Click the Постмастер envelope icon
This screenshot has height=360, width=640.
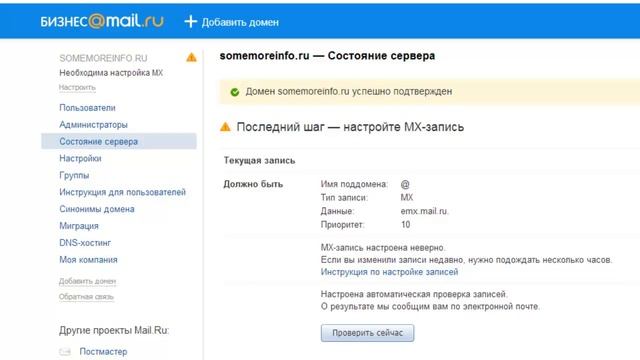(65, 351)
